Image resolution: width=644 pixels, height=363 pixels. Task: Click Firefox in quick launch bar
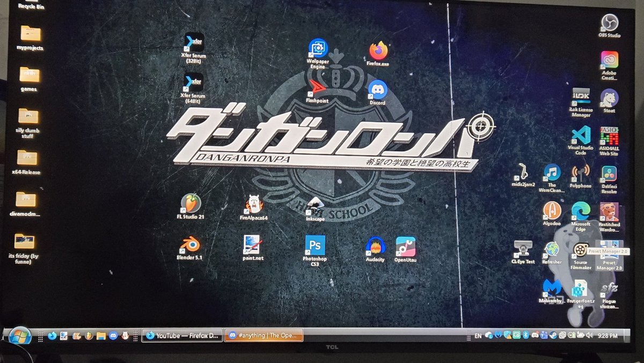(x=52, y=336)
